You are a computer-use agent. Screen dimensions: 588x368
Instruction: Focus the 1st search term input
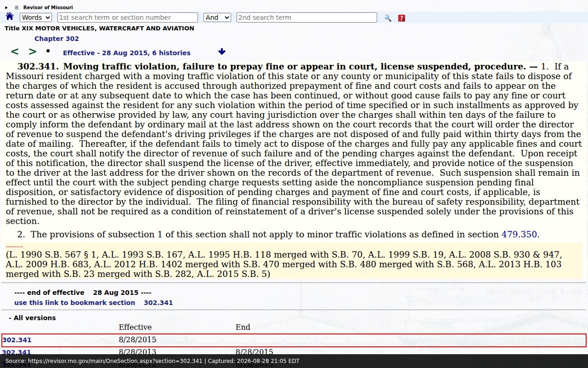(128, 17)
